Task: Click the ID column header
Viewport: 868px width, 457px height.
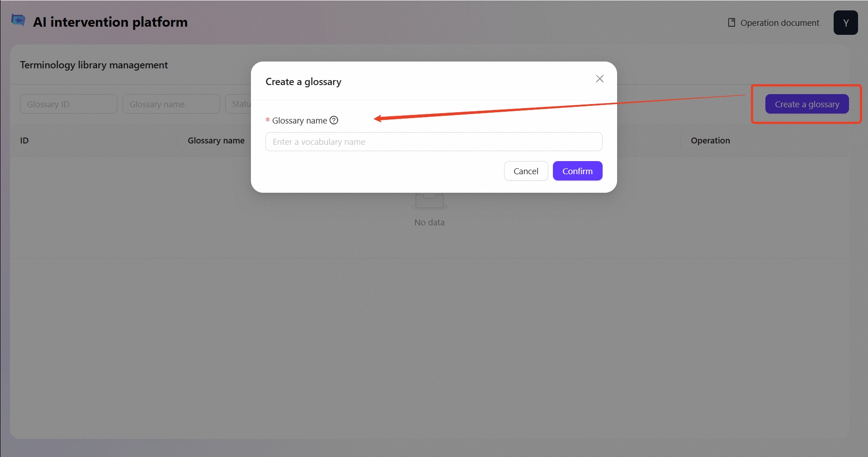Action: pyautogui.click(x=24, y=141)
